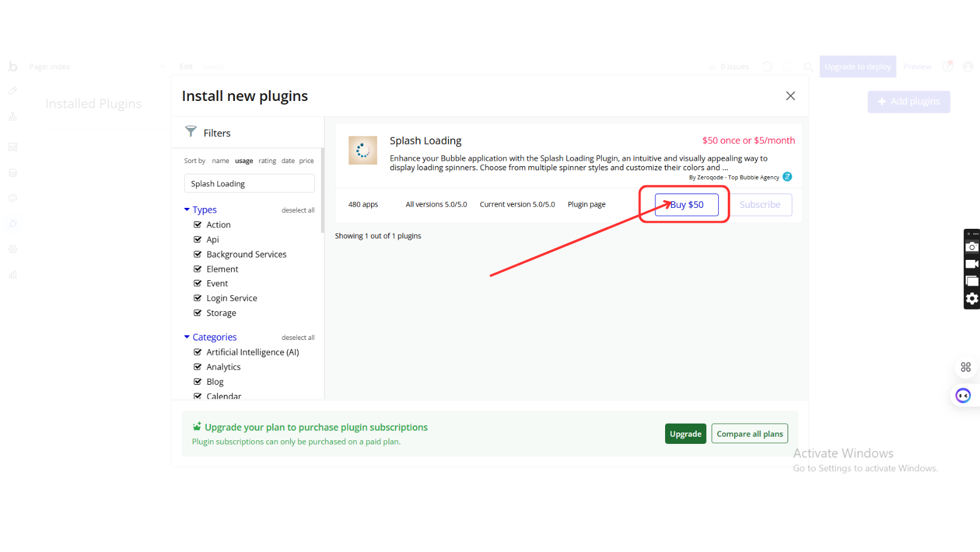Collapse the Categories filter section
The height and width of the screenshot is (552, 980).
(187, 337)
